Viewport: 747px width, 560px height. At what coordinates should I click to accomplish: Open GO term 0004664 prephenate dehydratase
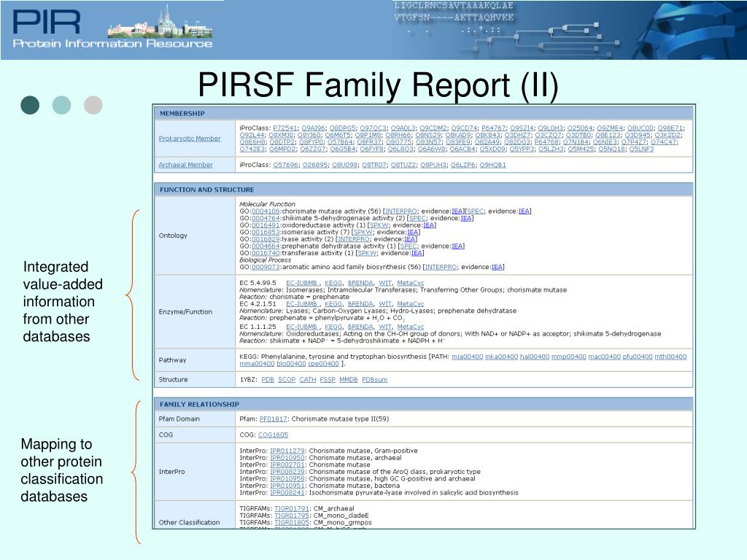pyautogui.click(x=266, y=246)
